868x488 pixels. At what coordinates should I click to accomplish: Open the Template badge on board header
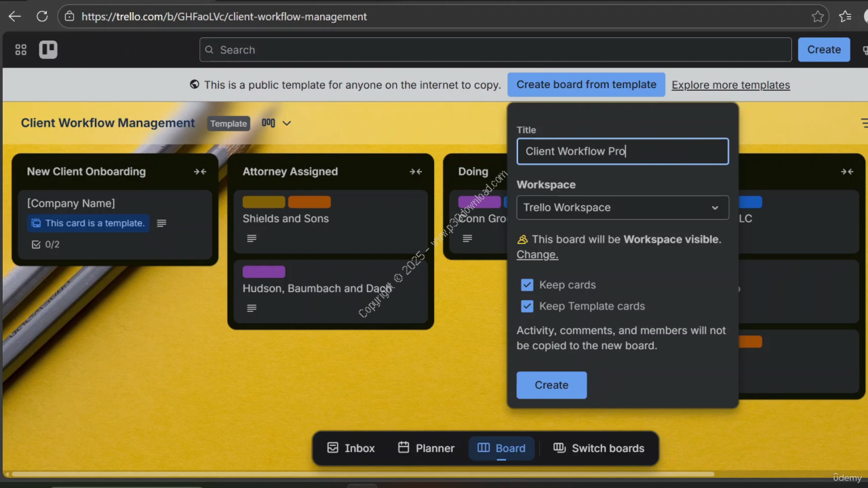pyautogui.click(x=229, y=123)
